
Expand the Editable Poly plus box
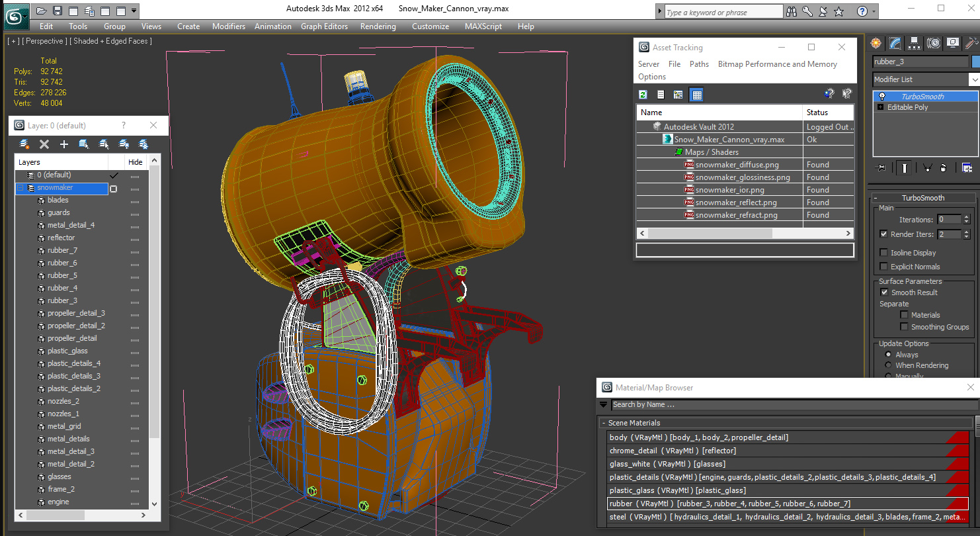coord(881,107)
